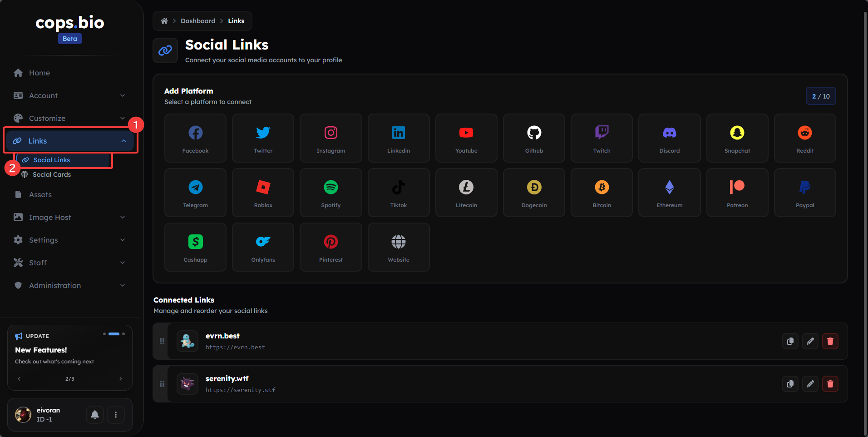Image resolution: width=868 pixels, height=437 pixels.
Task: Delete the evrn.best link
Action: [830, 341]
